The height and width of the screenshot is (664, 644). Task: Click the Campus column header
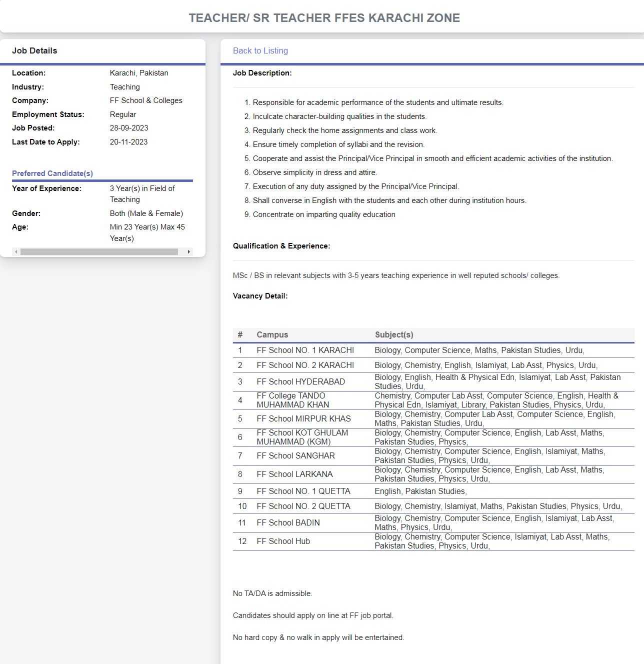point(272,335)
